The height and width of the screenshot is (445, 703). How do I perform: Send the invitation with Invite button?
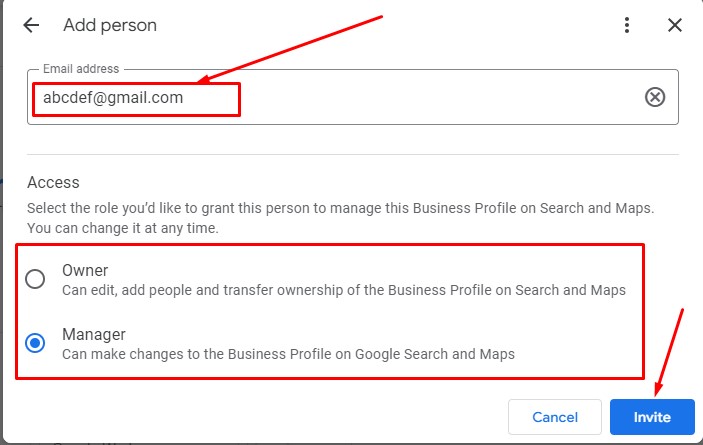pos(652,417)
